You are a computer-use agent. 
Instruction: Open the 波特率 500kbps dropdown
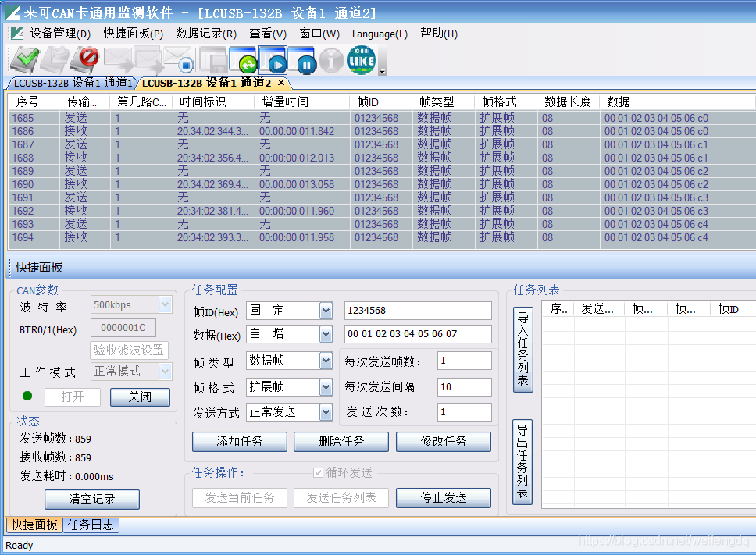[165, 305]
